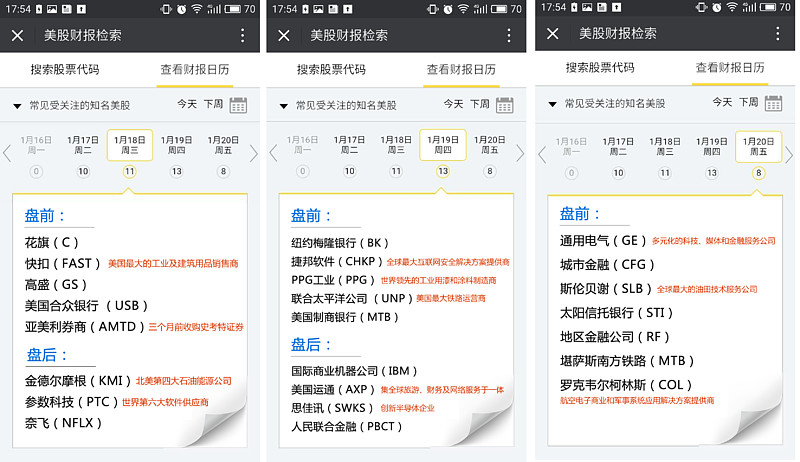
Task: Select 1月19日 周四 in left phone
Action: coord(177,145)
